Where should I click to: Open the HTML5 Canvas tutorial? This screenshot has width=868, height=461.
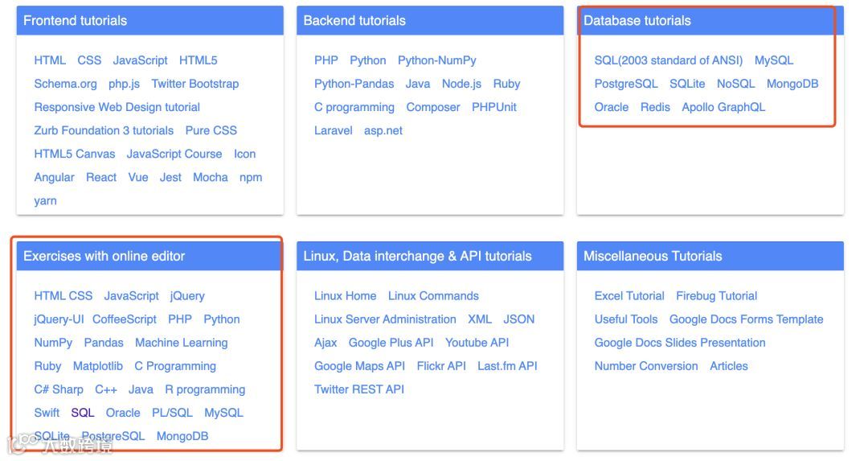point(75,154)
